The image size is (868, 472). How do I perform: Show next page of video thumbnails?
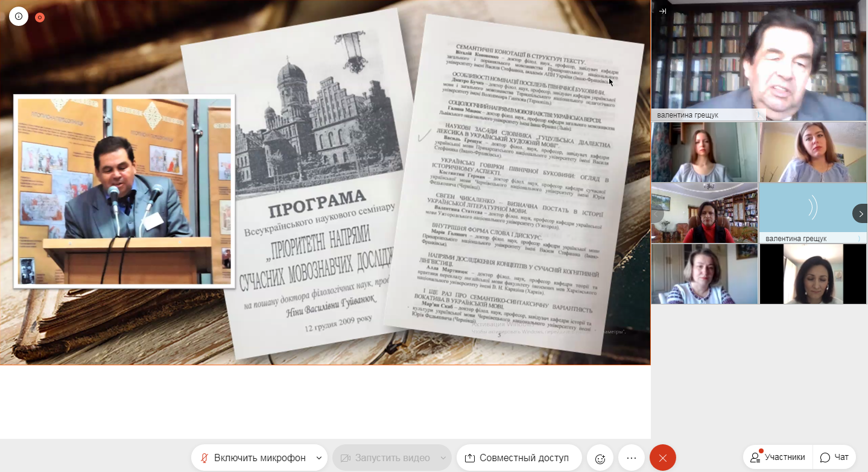860,213
